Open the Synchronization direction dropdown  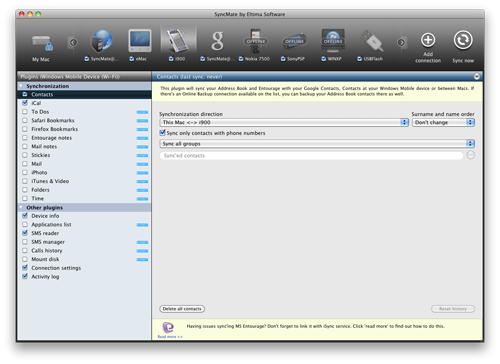[284, 122]
